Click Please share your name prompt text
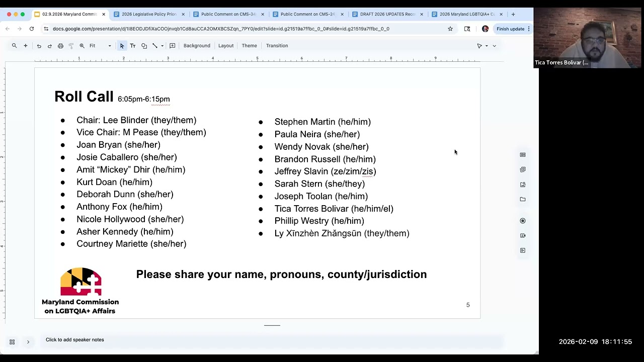Screen dimensions: 644x362 281,275
